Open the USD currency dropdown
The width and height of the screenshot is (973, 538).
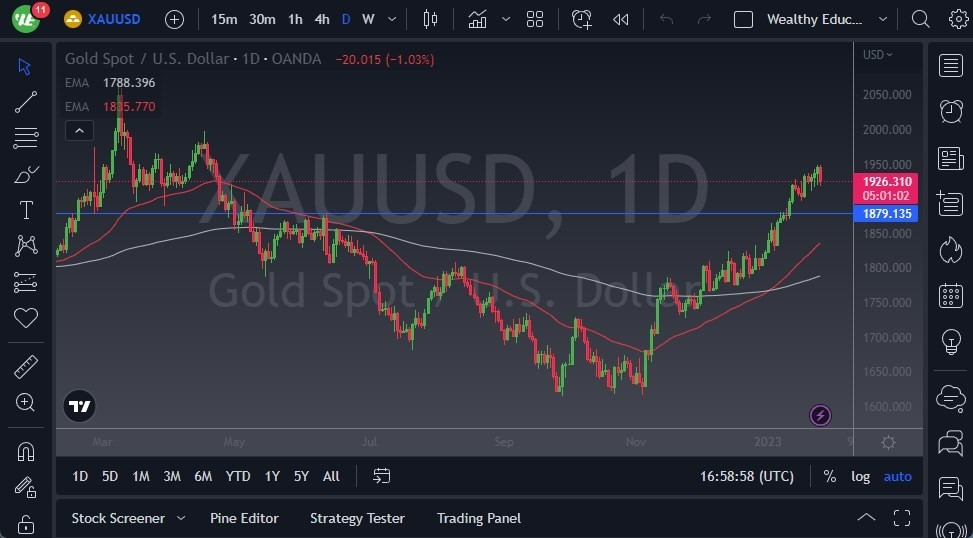coord(878,55)
